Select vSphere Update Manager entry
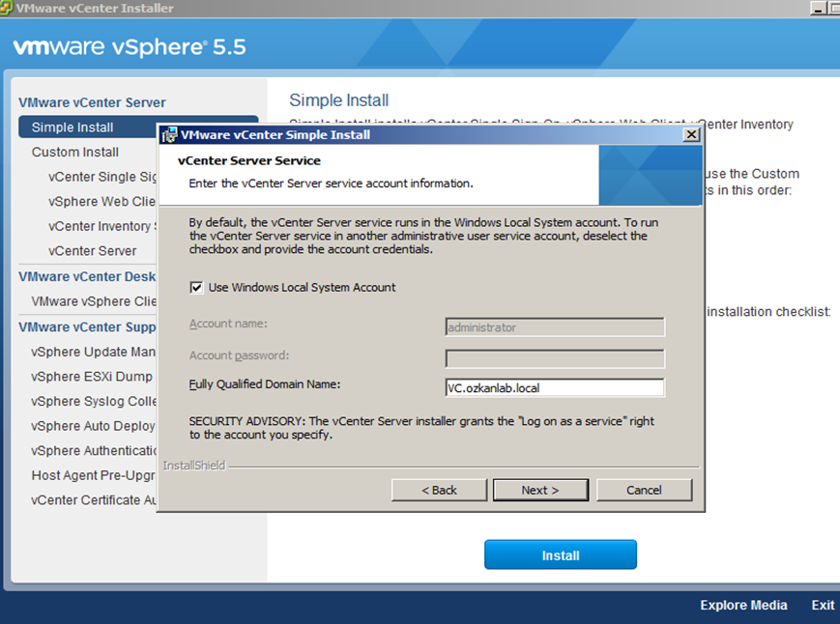Viewport: 840px width, 624px height. coord(93,353)
